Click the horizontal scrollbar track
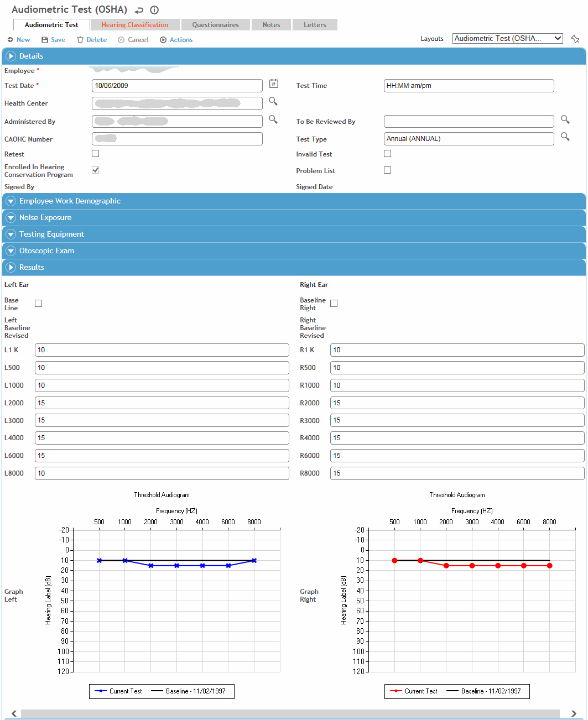Screen dimensions: 588x720 point(290,713)
